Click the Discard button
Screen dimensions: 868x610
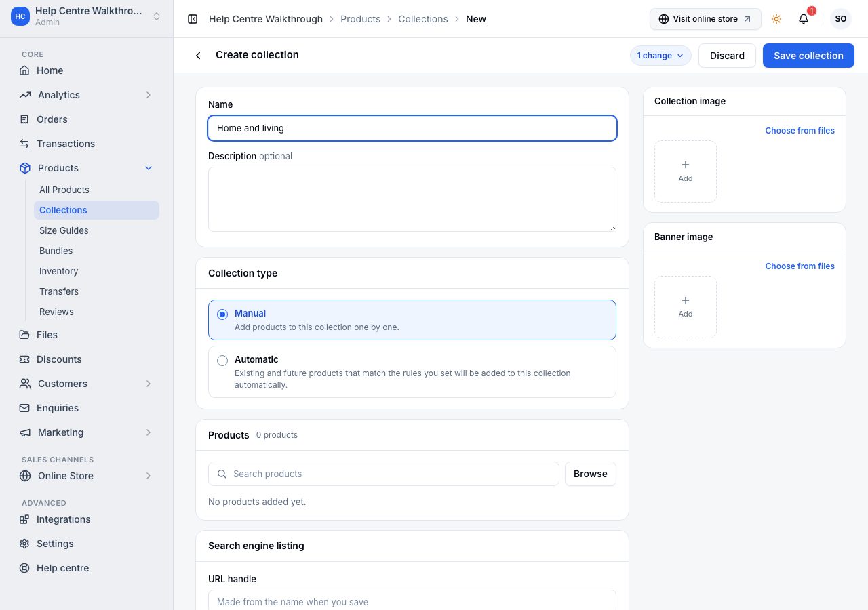pos(727,56)
